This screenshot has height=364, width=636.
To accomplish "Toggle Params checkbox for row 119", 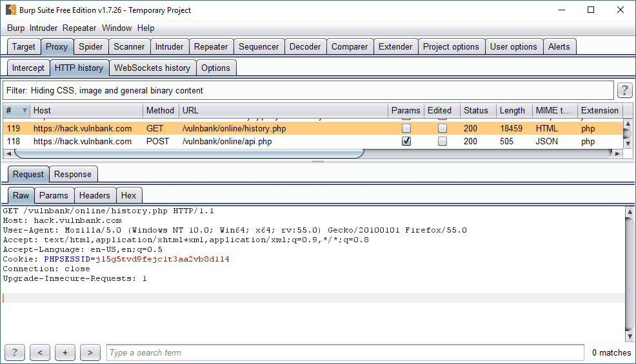I will point(406,128).
